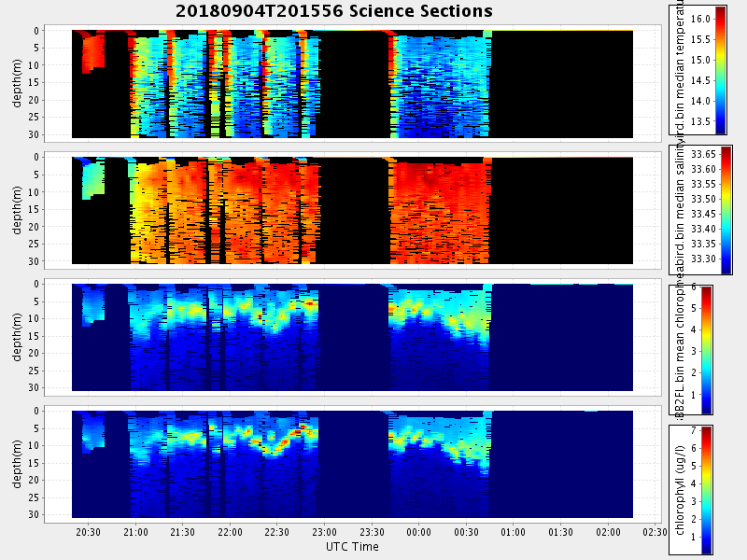Viewport: 747px width, 560px height.
Task: Select the 22:30 tick on the time axis
Action: tap(277, 532)
